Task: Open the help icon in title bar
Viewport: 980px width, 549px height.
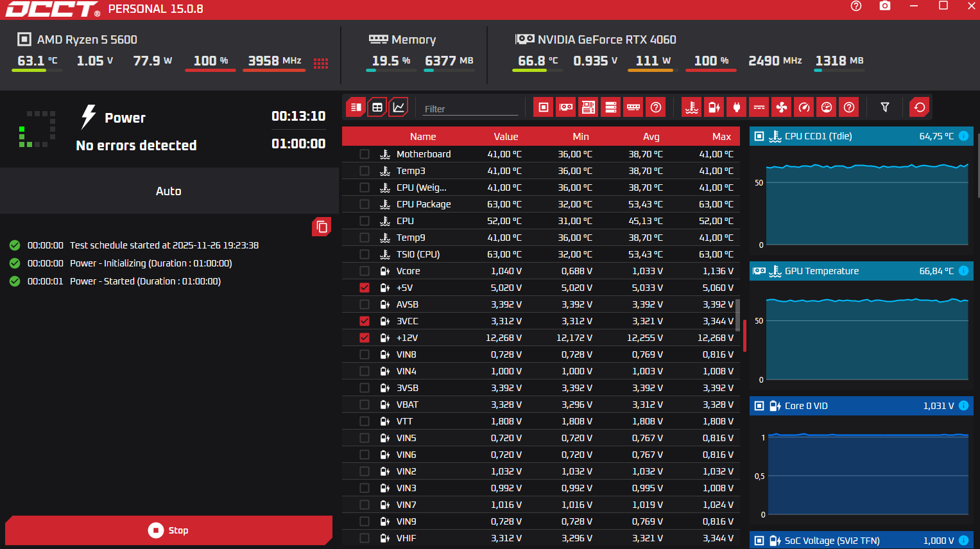Action: coord(856,6)
